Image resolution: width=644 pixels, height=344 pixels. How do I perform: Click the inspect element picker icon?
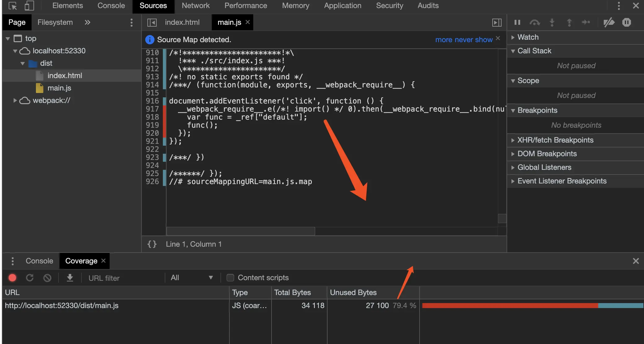(13, 6)
